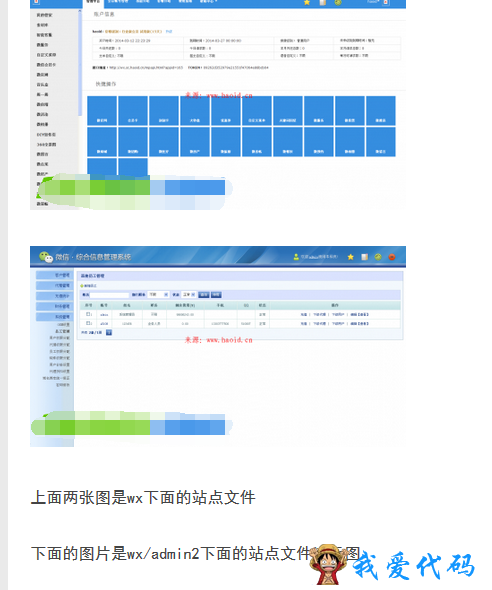Image resolution: width=492 pixels, height=590 pixels.
Task: Click the red icon at the top navbar's right end
Action: (386, 2)
